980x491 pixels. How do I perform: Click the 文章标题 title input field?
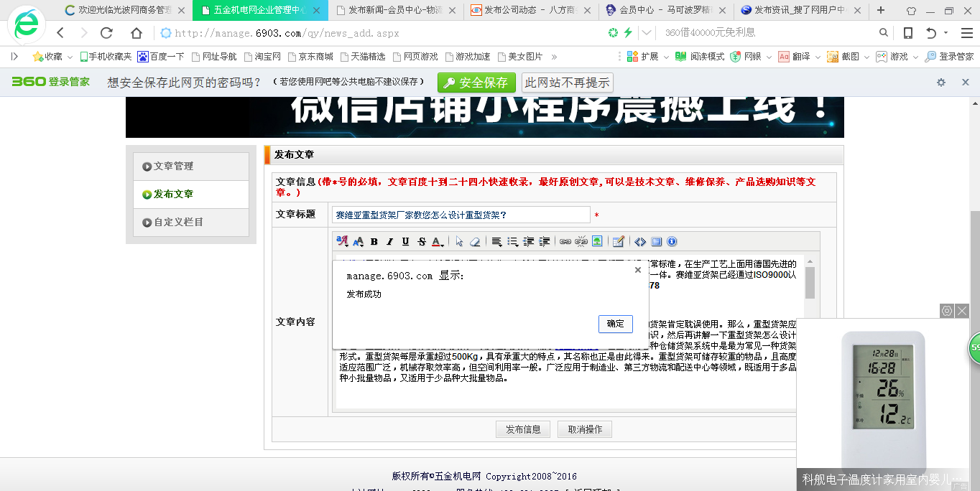click(461, 215)
